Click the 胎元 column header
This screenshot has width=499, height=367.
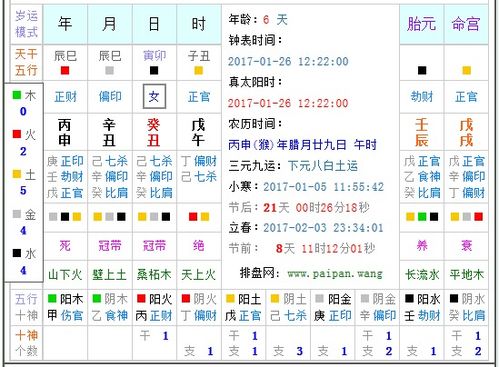pos(421,24)
